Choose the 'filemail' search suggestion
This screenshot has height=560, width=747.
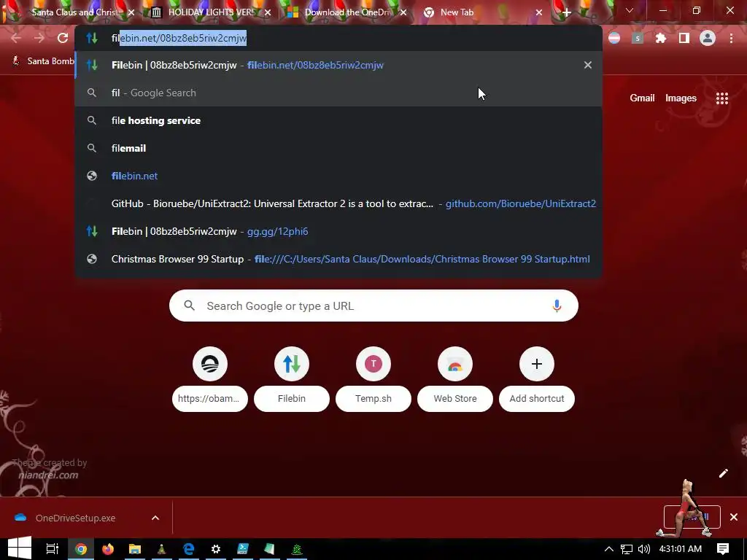click(x=338, y=147)
